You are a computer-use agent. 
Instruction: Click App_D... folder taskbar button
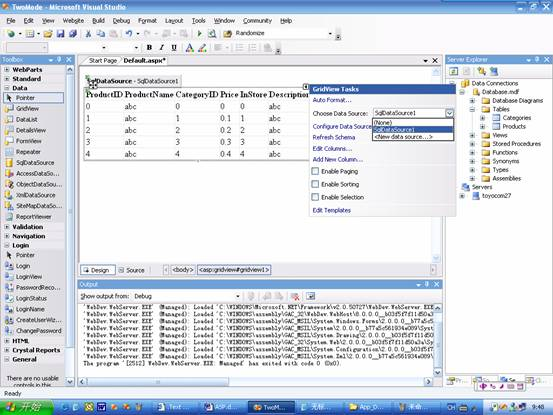point(365,407)
